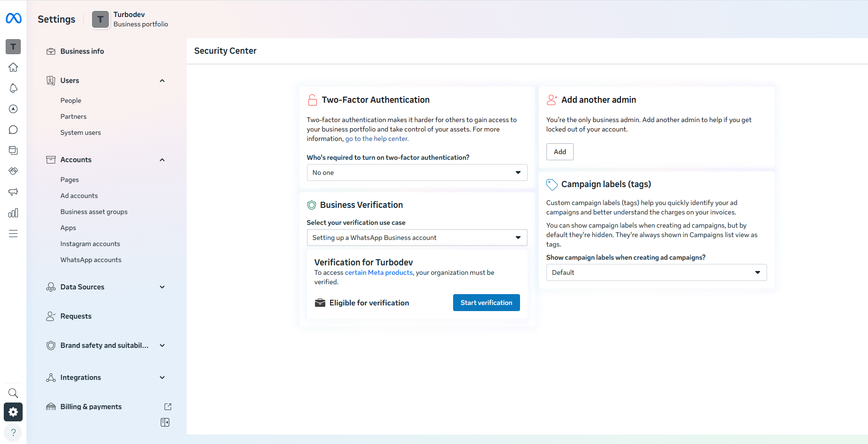Click the 'Business portfolio' label

141,24
